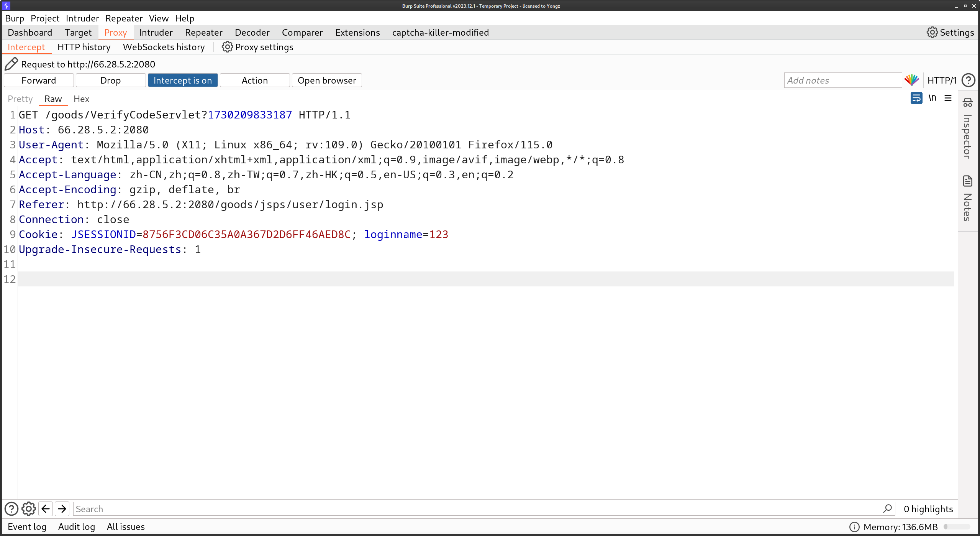The image size is (980, 536).
Task: Open the Repeater menu in menu bar
Action: 124,18
